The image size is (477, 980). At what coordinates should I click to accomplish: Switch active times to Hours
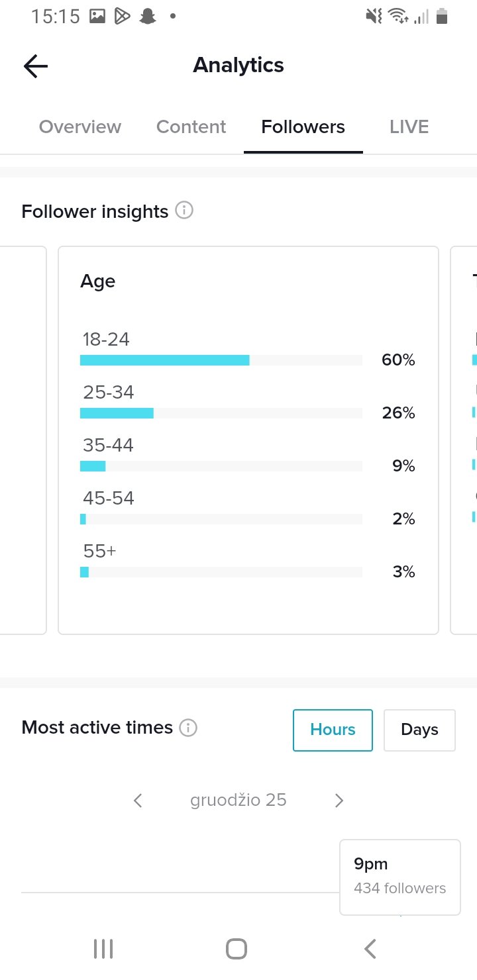coord(333,730)
